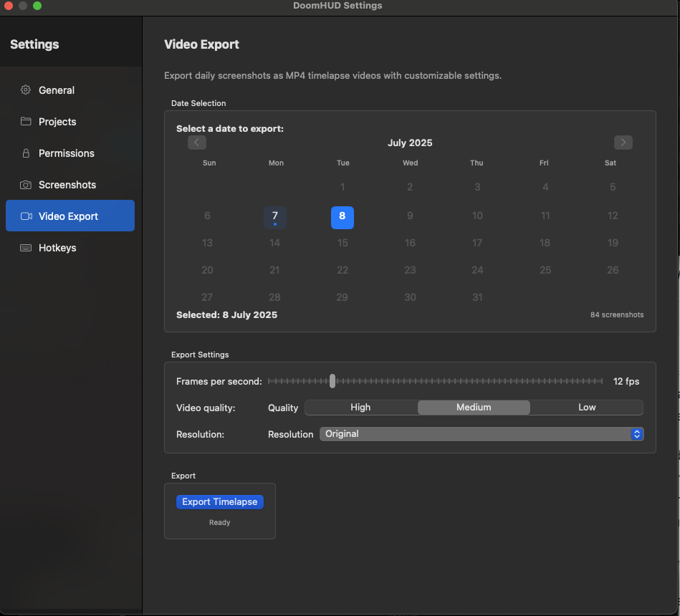This screenshot has width=680, height=616.
Task: Click the 'Ready' status text
Action: (x=220, y=522)
